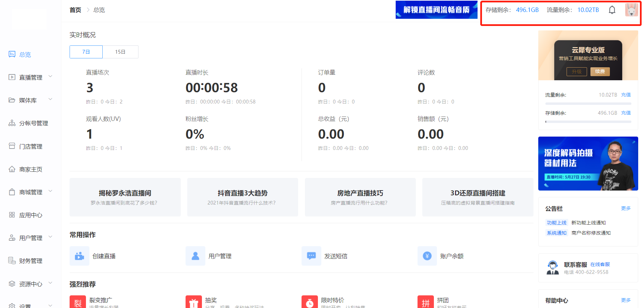Screen dimensions: 644x308
Task: Switch to the 15日 tab
Action: 120,52
